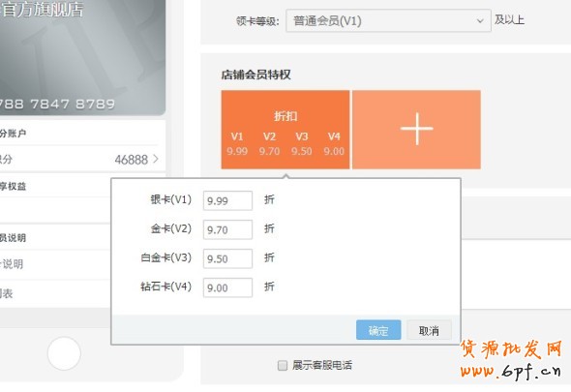Click the round home button on phone preview
This screenshot has width=571, height=392.
64,353
